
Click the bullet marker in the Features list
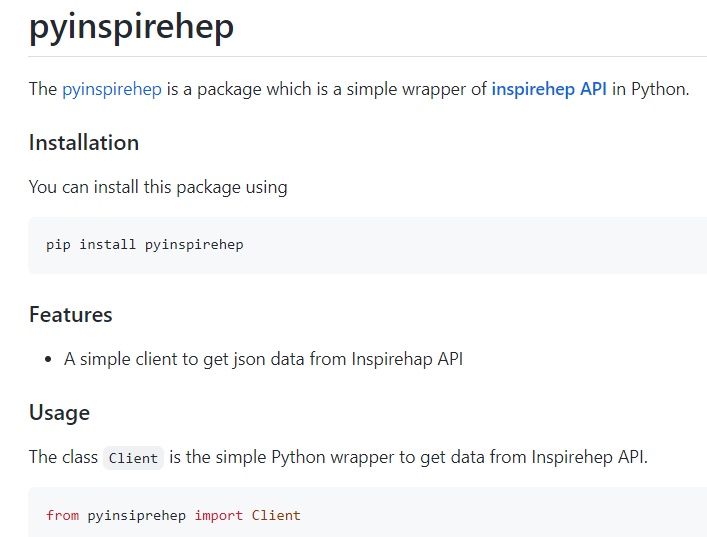point(48,360)
